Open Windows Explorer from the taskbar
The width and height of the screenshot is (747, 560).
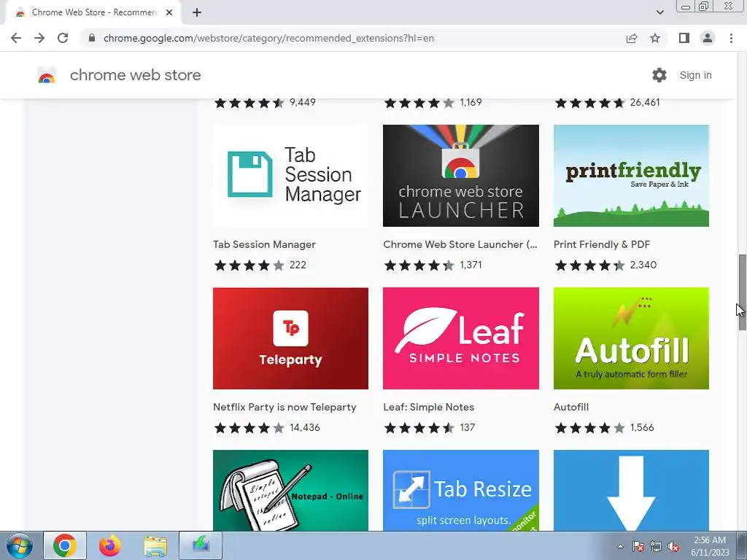155,545
